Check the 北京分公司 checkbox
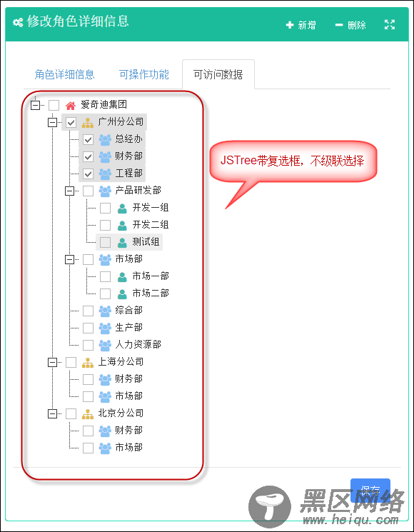 71,413
